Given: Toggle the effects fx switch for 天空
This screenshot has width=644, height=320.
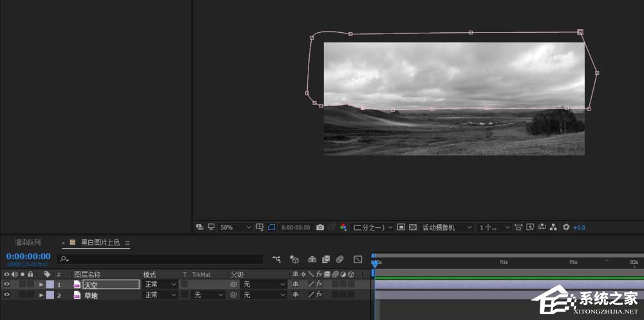Looking at the screenshot, I should click(x=319, y=284).
